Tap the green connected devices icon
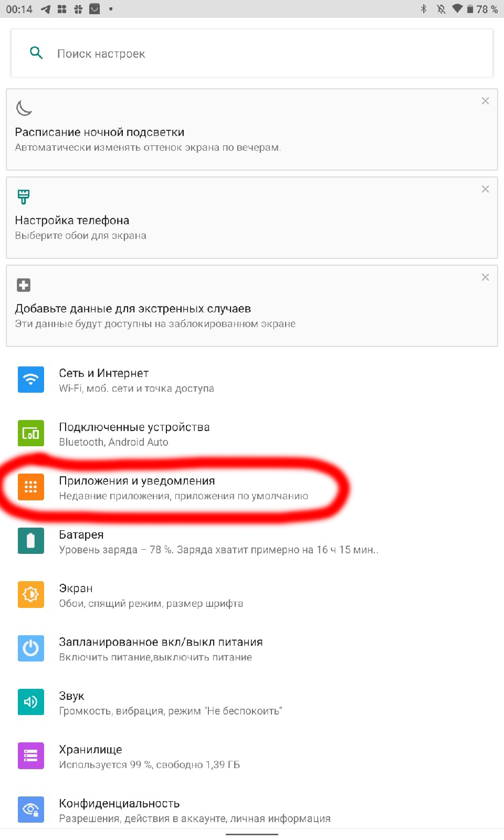Image resolution: width=504 pixels, height=840 pixels. pyautogui.click(x=30, y=433)
